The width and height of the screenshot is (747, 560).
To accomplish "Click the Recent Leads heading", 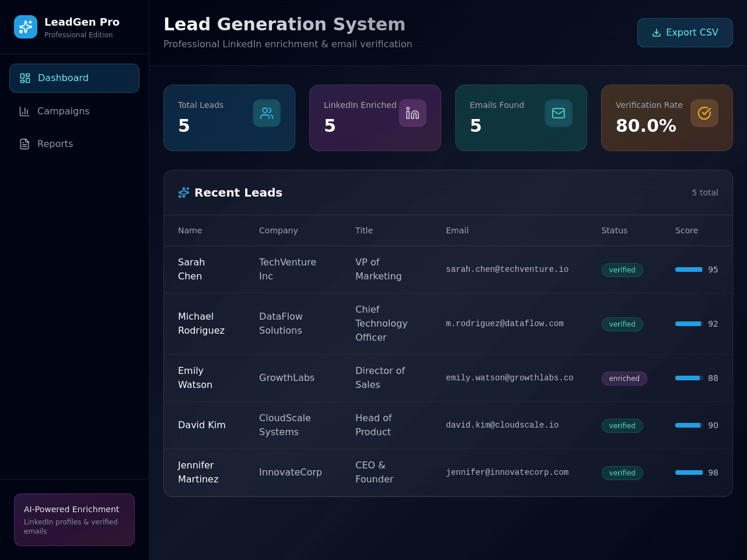I will click(238, 192).
